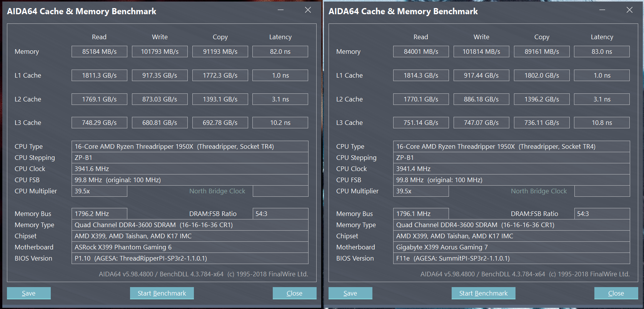Select motherboard Gigabyte X399 Aorus Gaming 7
The width and height of the screenshot is (644, 309).
click(512, 247)
